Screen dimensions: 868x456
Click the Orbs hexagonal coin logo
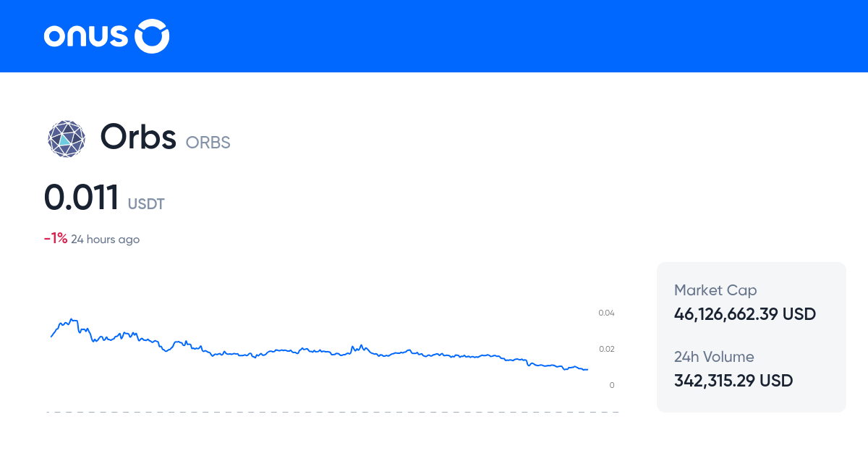point(66,138)
